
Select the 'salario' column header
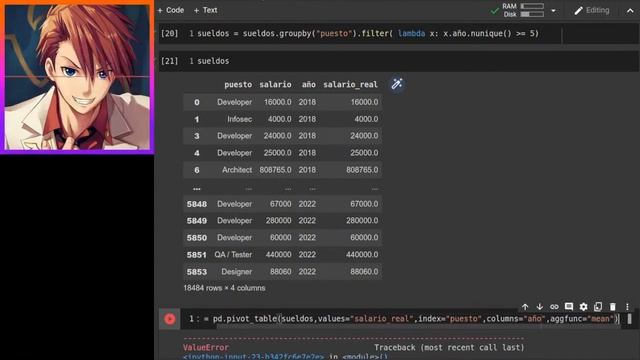click(x=276, y=84)
